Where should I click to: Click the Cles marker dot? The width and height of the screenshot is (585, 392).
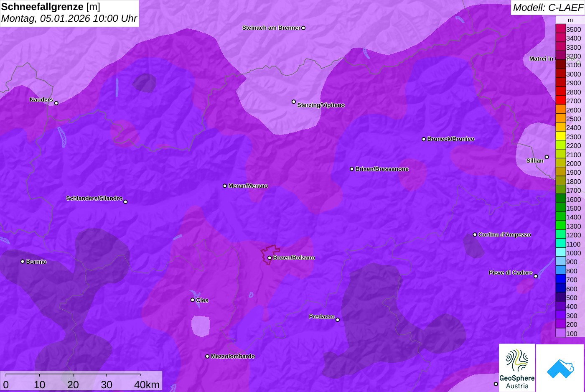193,300
